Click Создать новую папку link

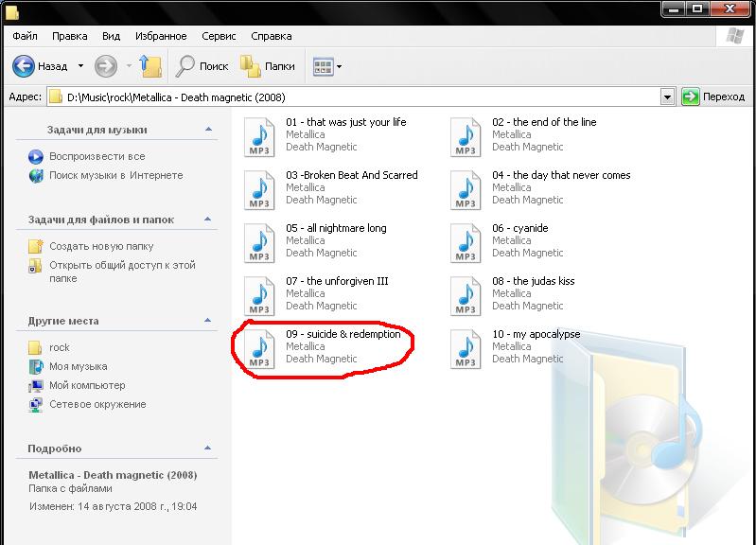tap(102, 245)
